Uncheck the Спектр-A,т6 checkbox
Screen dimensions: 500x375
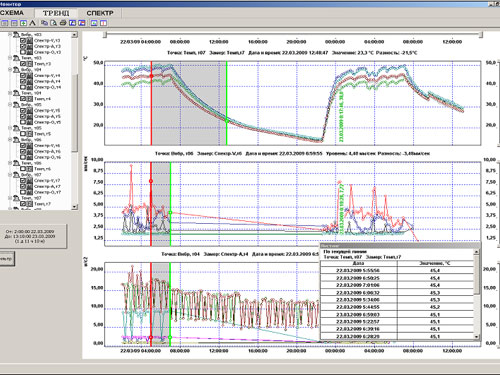tap(23, 151)
